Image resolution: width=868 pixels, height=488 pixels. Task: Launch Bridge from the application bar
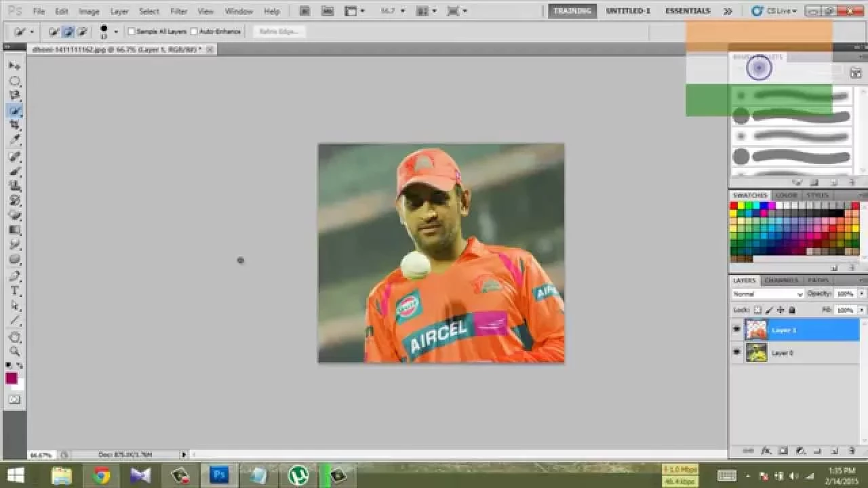(x=305, y=11)
